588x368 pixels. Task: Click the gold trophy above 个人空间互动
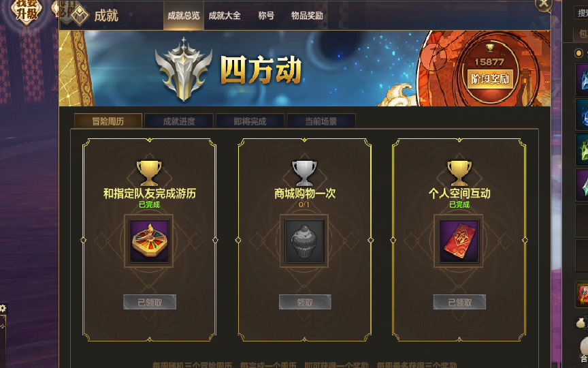tap(459, 173)
